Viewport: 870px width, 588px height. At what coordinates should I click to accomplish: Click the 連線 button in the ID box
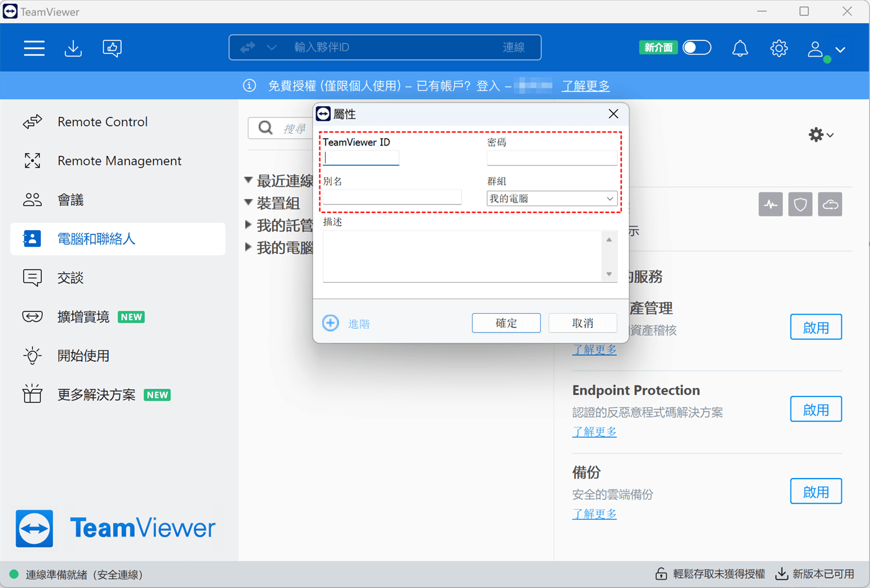(514, 47)
